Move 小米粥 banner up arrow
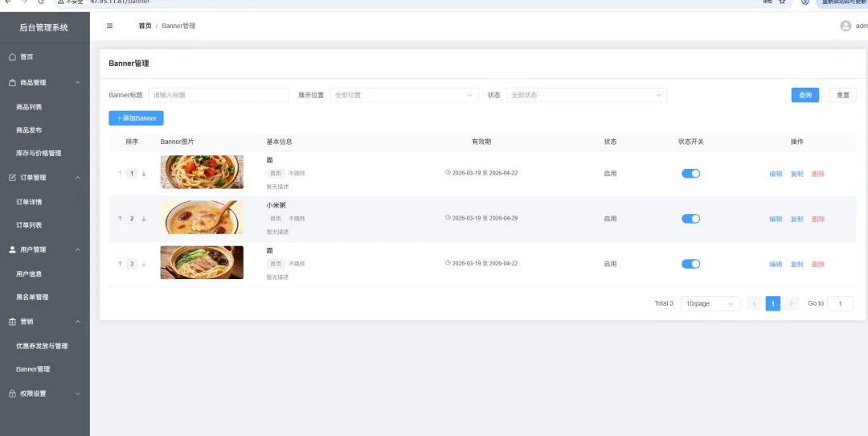The image size is (868, 436). pyautogui.click(x=120, y=219)
